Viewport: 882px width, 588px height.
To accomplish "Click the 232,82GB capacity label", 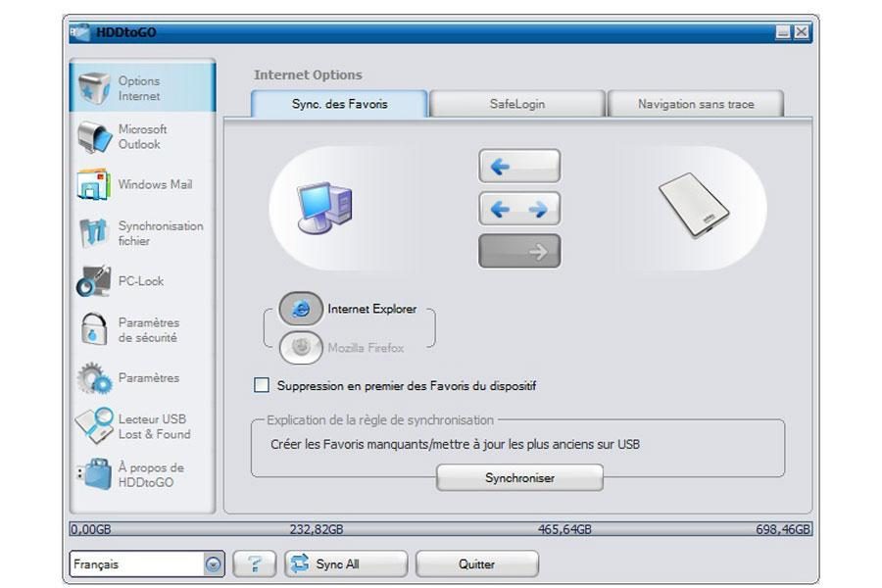I will tap(317, 529).
